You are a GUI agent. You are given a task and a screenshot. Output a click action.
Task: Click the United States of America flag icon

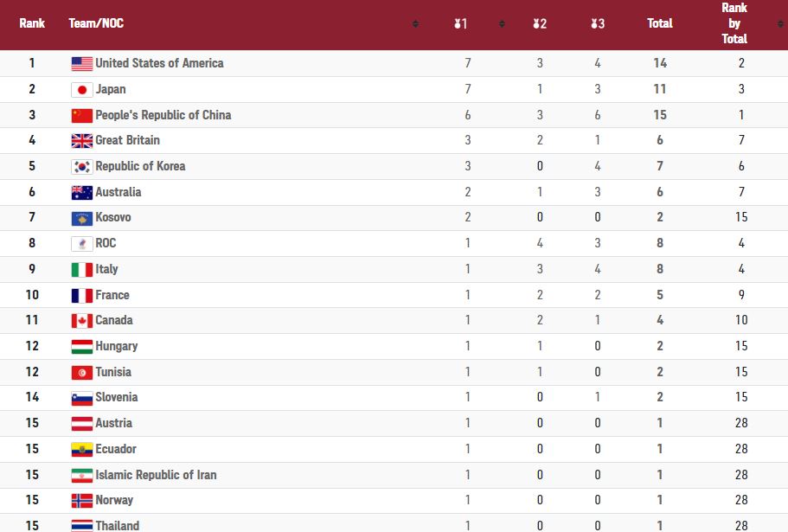click(81, 63)
